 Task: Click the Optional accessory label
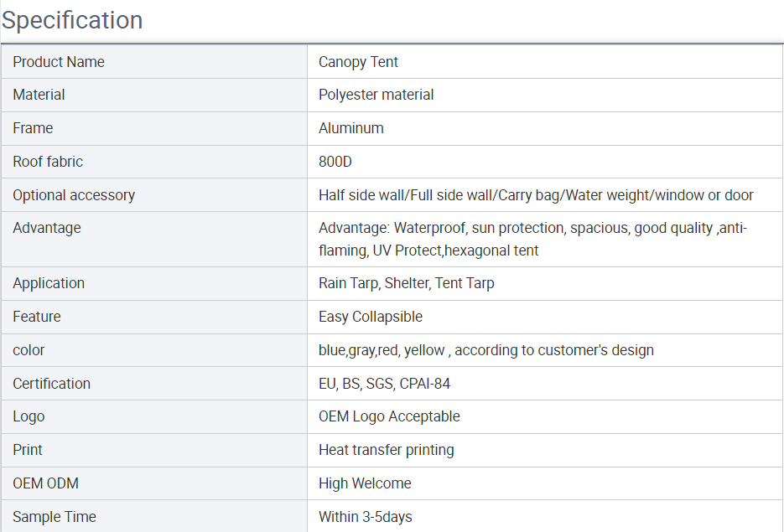coord(74,195)
